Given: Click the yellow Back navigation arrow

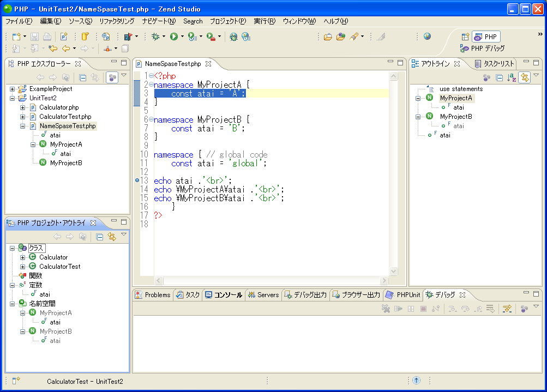Looking at the screenshot, I should [x=65, y=49].
